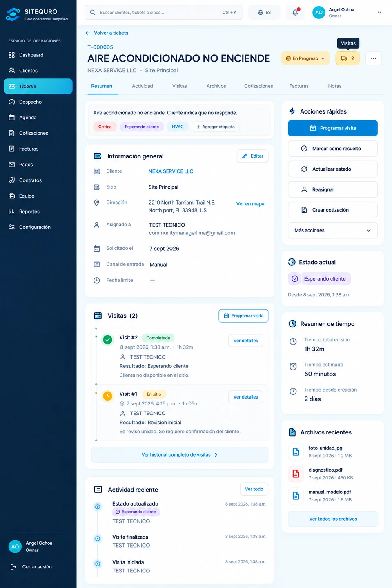Click Ver detalles for Visit #2
This screenshot has width=392, height=588.
point(245,341)
